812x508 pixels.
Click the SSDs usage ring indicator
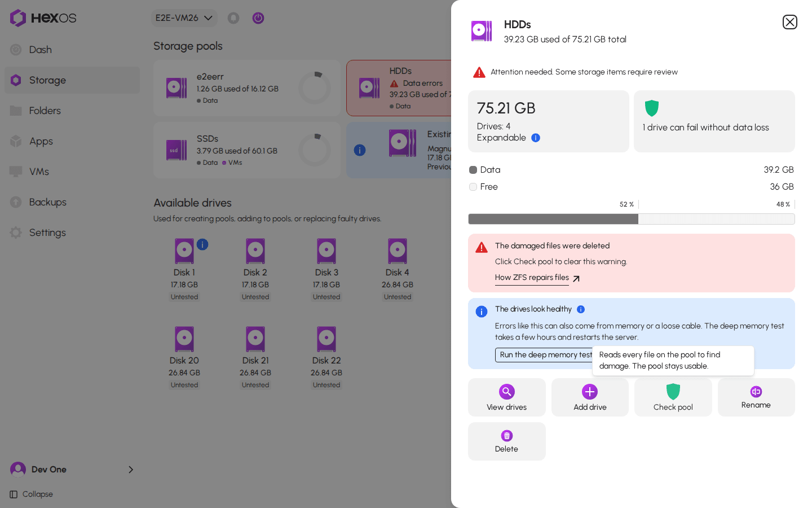tap(315, 150)
